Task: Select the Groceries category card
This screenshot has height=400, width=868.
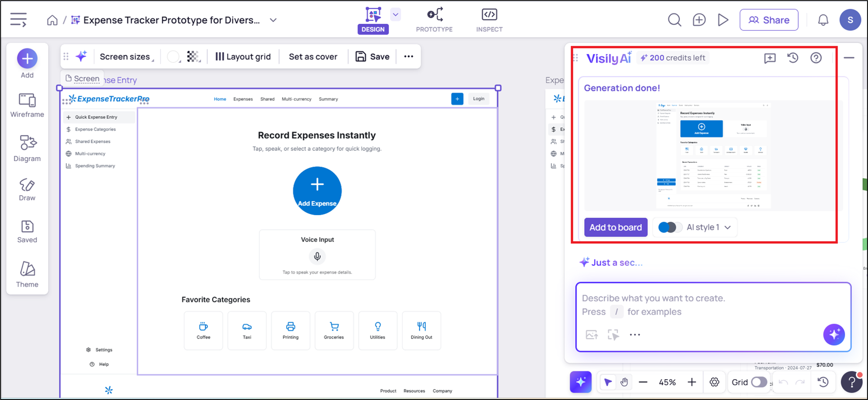Action: tap(334, 330)
